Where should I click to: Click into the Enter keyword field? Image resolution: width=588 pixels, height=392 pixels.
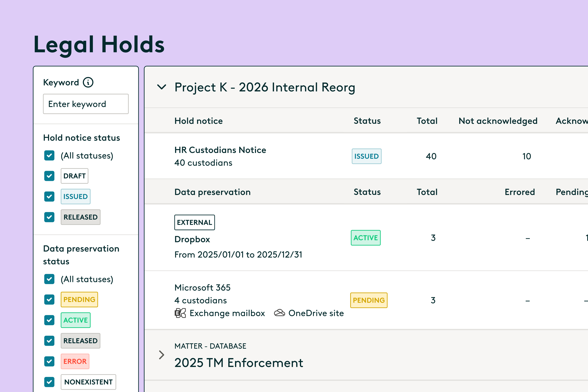point(86,104)
